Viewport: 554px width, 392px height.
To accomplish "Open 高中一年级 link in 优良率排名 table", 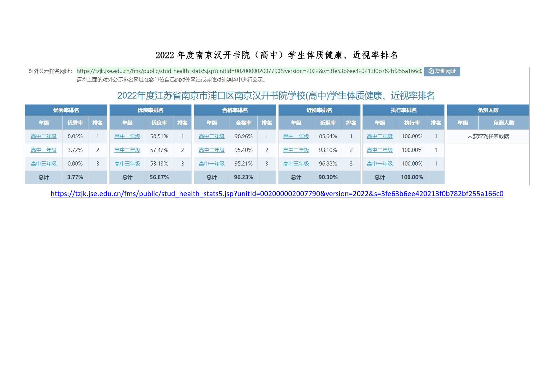I will tap(127, 136).
